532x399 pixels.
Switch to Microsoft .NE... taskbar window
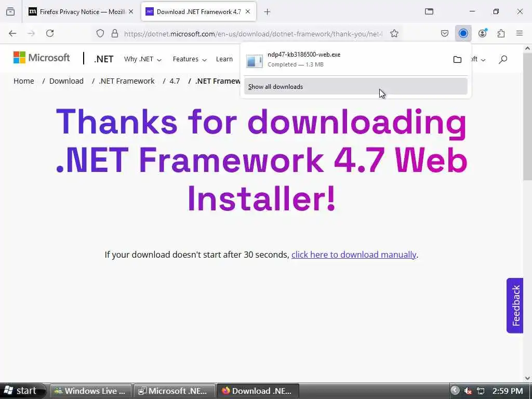pos(175,391)
